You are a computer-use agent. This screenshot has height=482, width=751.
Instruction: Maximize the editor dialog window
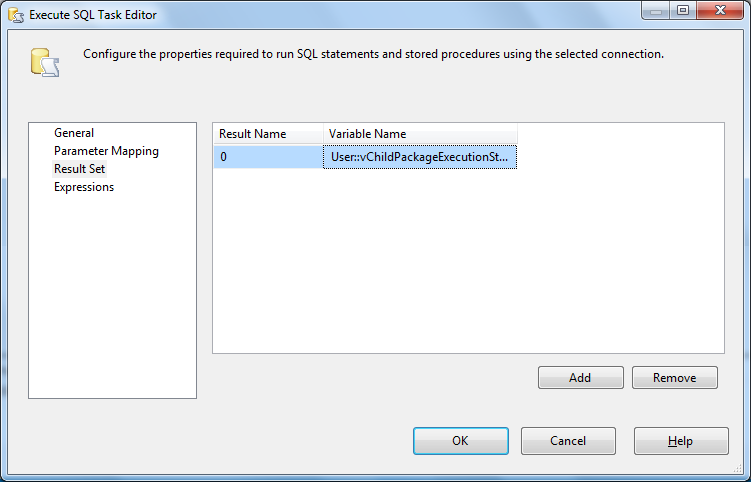click(683, 11)
